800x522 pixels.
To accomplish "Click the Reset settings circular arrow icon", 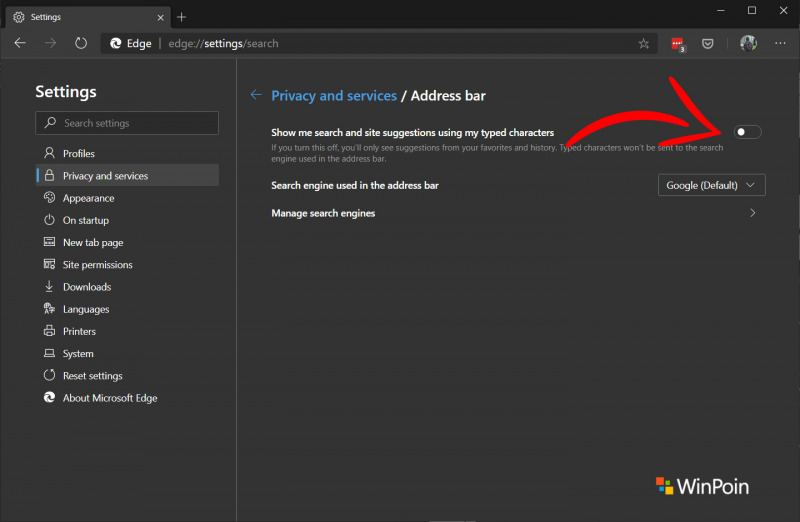I will [49, 375].
